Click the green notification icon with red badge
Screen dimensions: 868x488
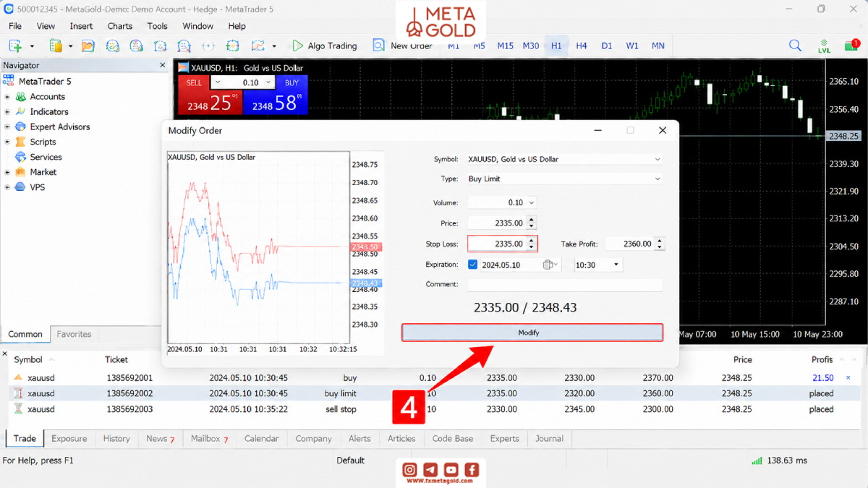851,46
